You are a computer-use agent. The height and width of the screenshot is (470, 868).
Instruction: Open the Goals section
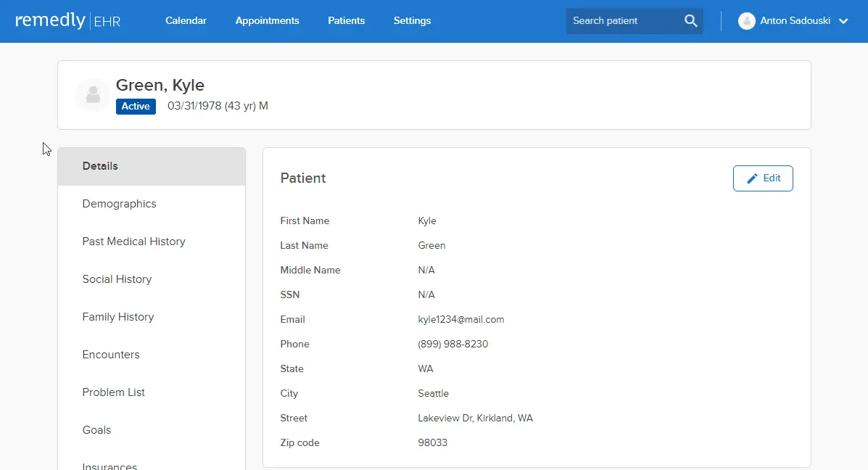pyautogui.click(x=152, y=429)
